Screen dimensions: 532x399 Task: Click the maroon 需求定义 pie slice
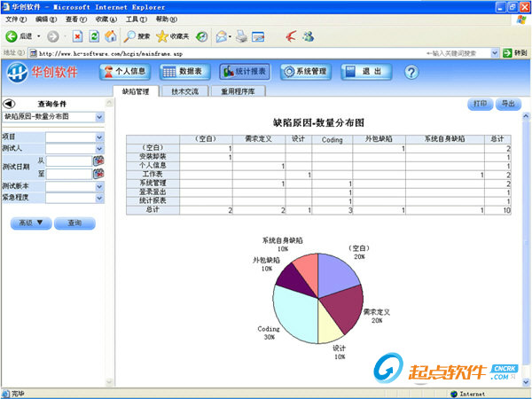344,307
